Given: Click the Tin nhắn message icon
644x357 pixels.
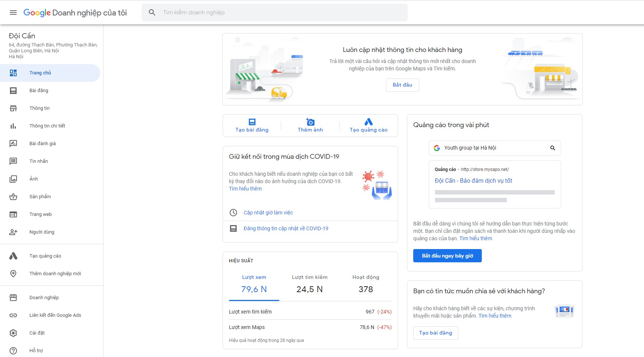Looking at the screenshot, I should click(x=13, y=161).
